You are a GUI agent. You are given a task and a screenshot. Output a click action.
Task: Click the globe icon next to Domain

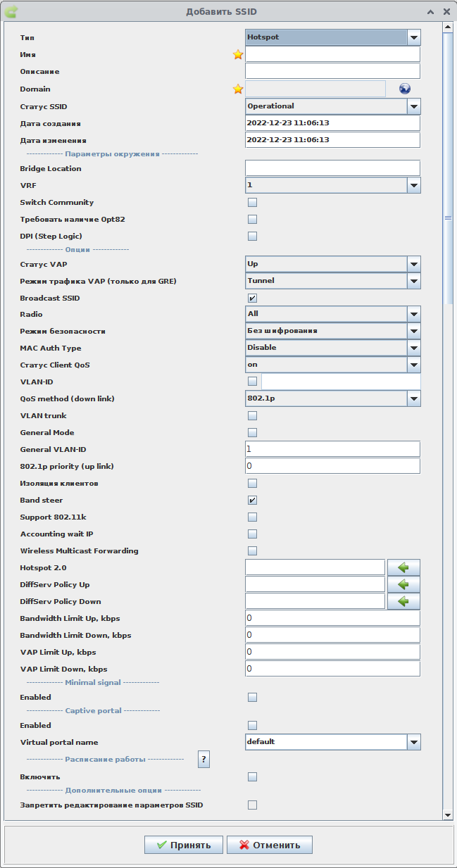[x=404, y=89]
